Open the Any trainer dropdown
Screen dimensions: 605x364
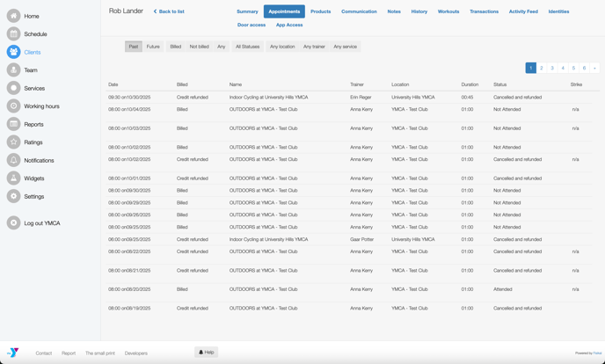[314, 47]
